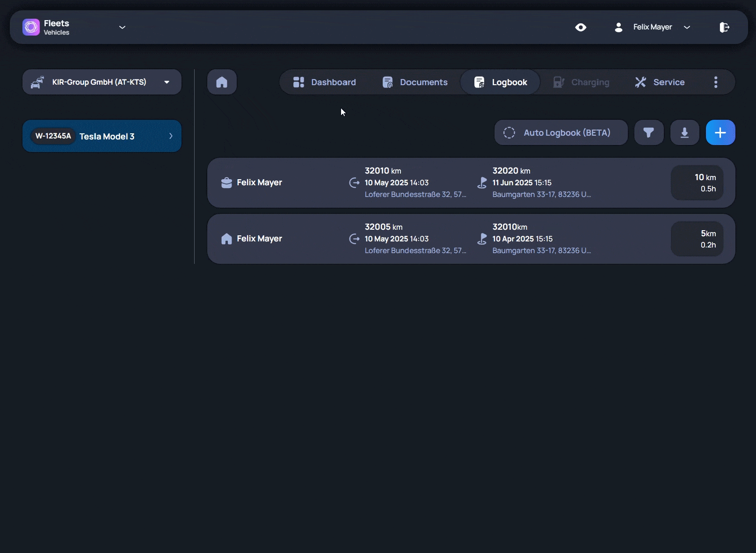Image resolution: width=756 pixels, height=553 pixels.
Task: Download the logbook export
Action: (685, 132)
